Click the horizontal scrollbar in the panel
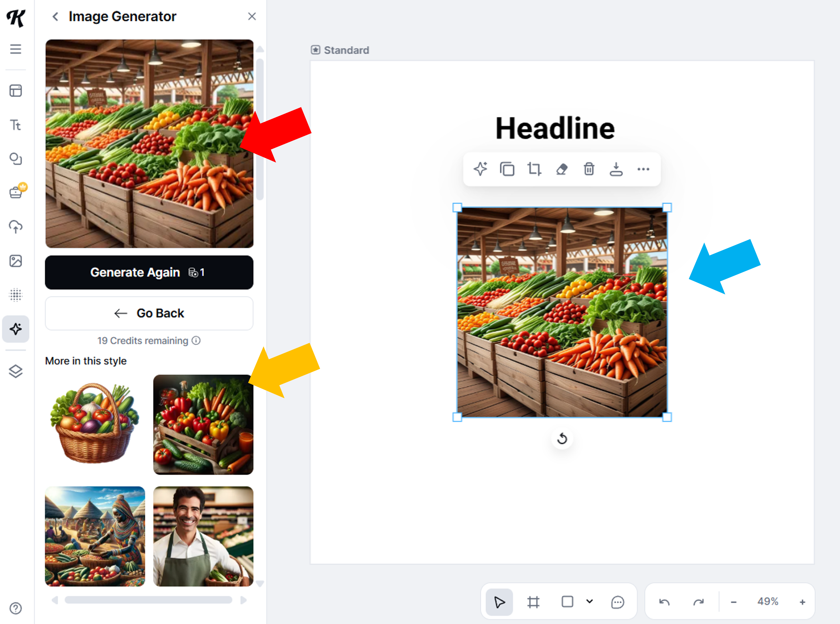 148,600
